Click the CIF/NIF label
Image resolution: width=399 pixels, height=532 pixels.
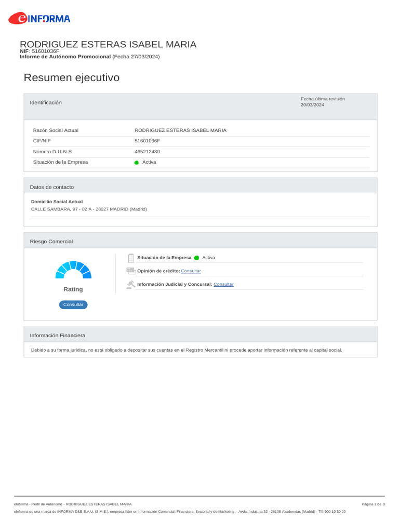point(42,141)
